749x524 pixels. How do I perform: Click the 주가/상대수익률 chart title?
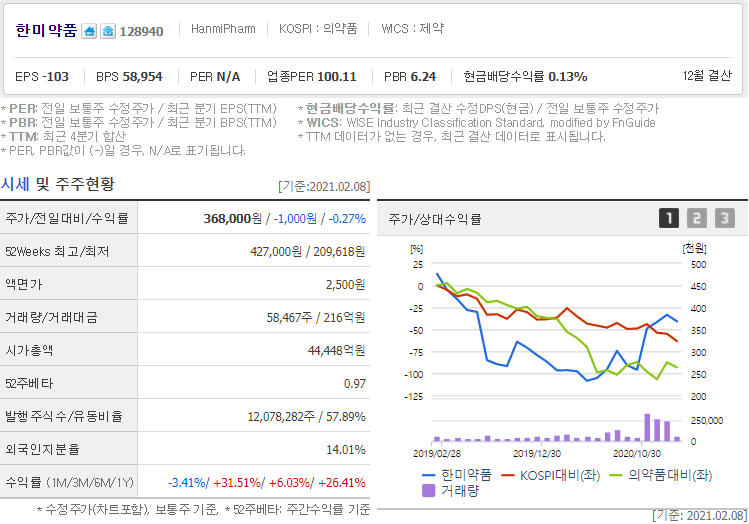435,219
